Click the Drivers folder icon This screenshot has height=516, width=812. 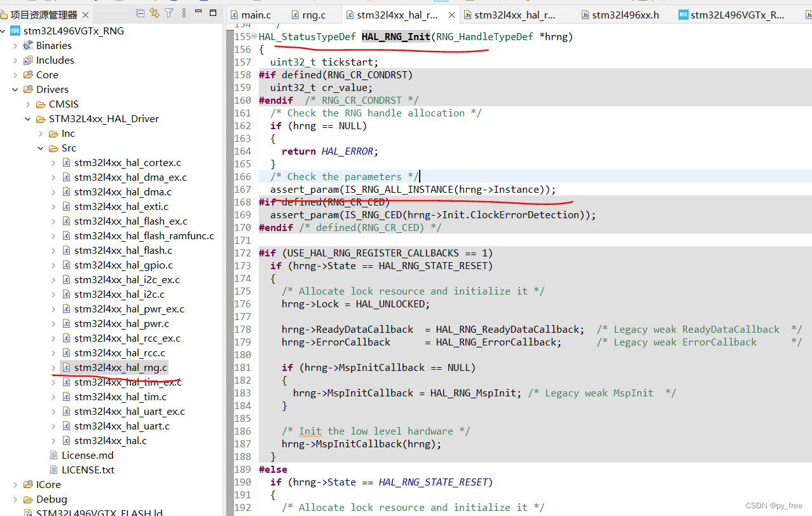pyautogui.click(x=28, y=89)
